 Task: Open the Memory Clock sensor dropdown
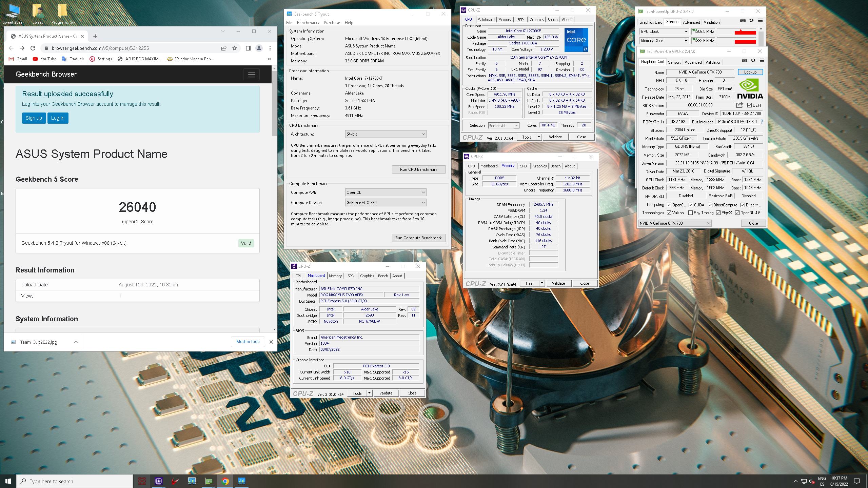tap(664, 41)
